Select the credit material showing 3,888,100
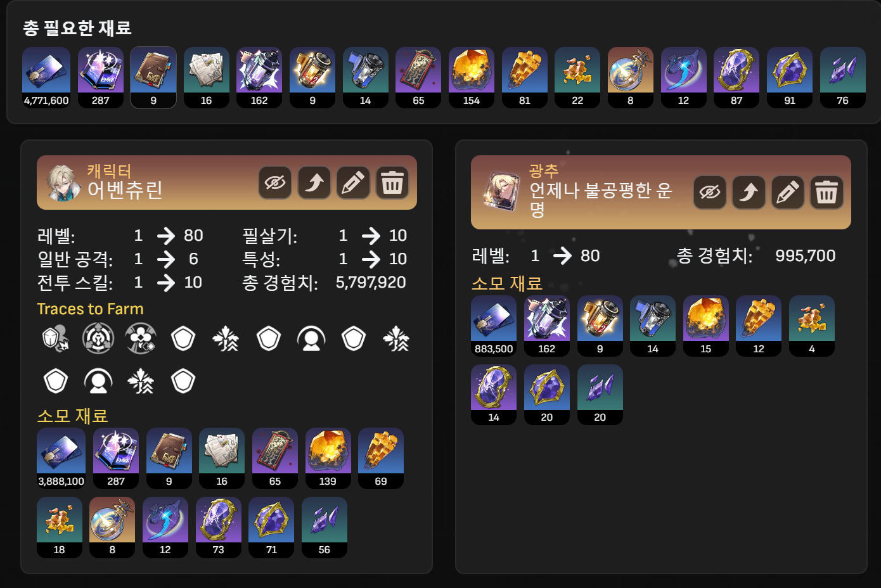Image resolution: width=881 pixels, height=588 pixels. coord(61,458)
